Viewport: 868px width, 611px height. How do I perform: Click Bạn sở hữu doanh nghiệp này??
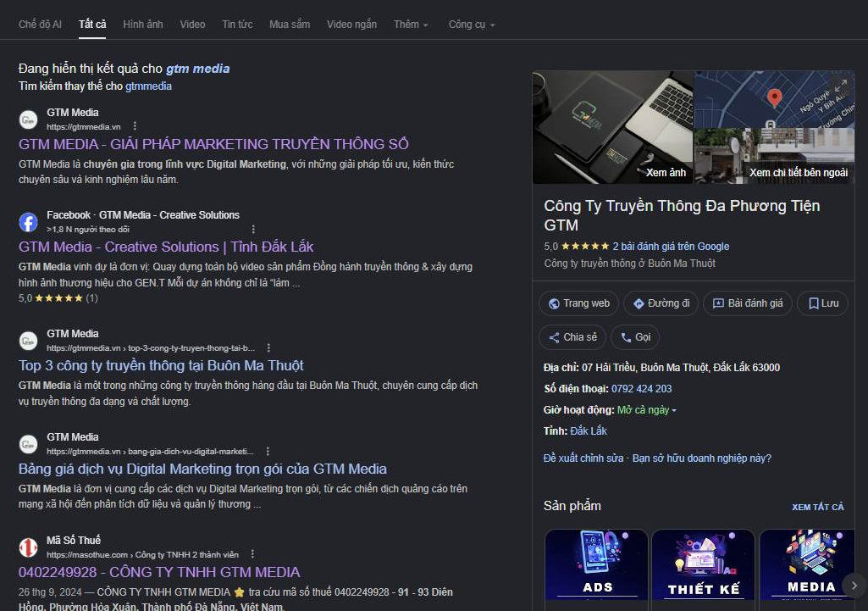[x=701, y=458]
